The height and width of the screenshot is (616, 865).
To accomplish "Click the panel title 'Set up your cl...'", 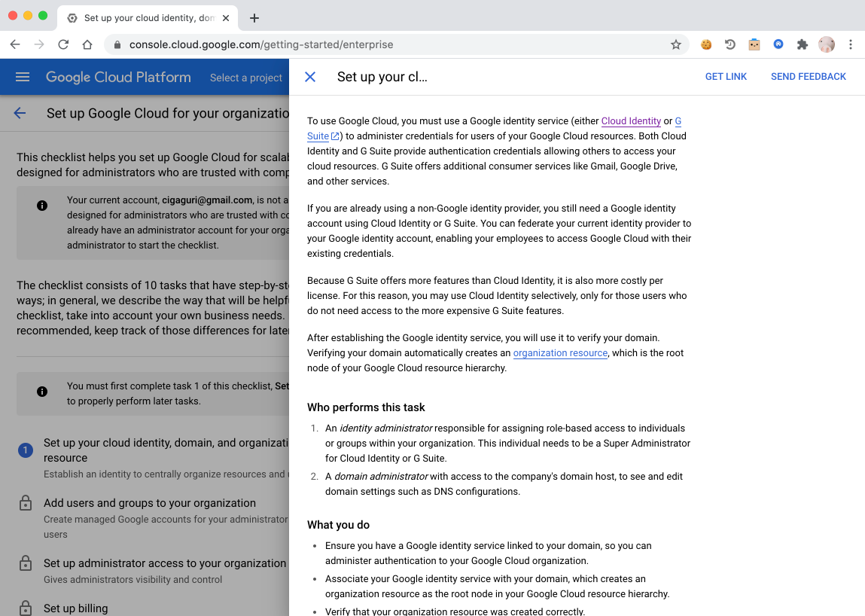I will [x=382, y=77].
